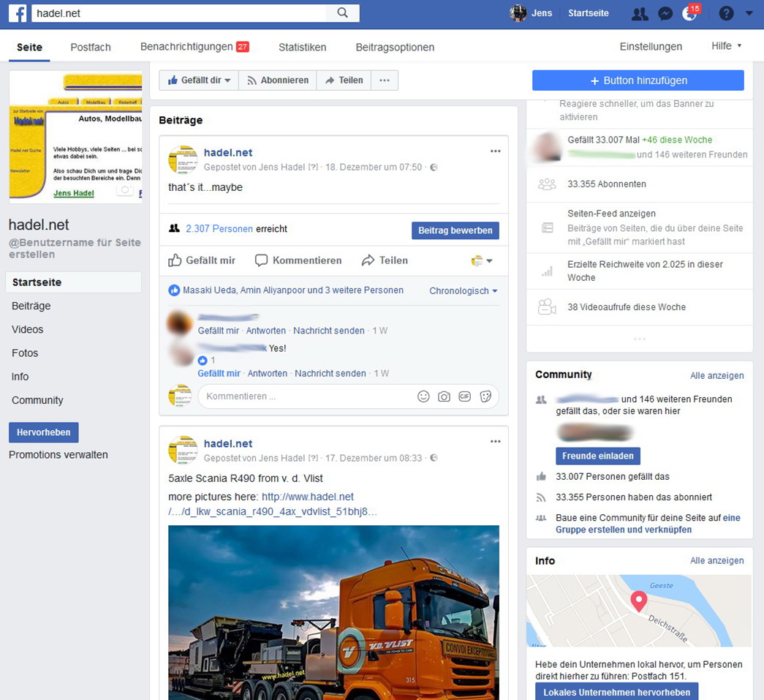The height and width of the screenshot is (700, 764).
Task: Click Alle anzeigen in Community box
Action: tap(716, 375)
